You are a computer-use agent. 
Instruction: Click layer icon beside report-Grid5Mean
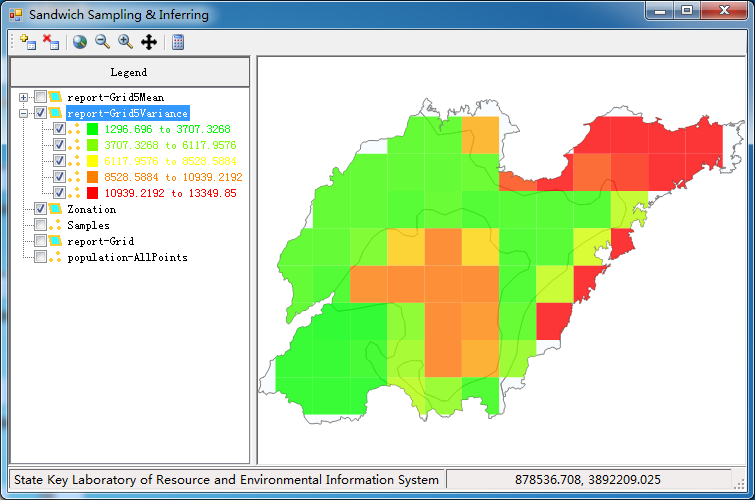click(55, 97)
